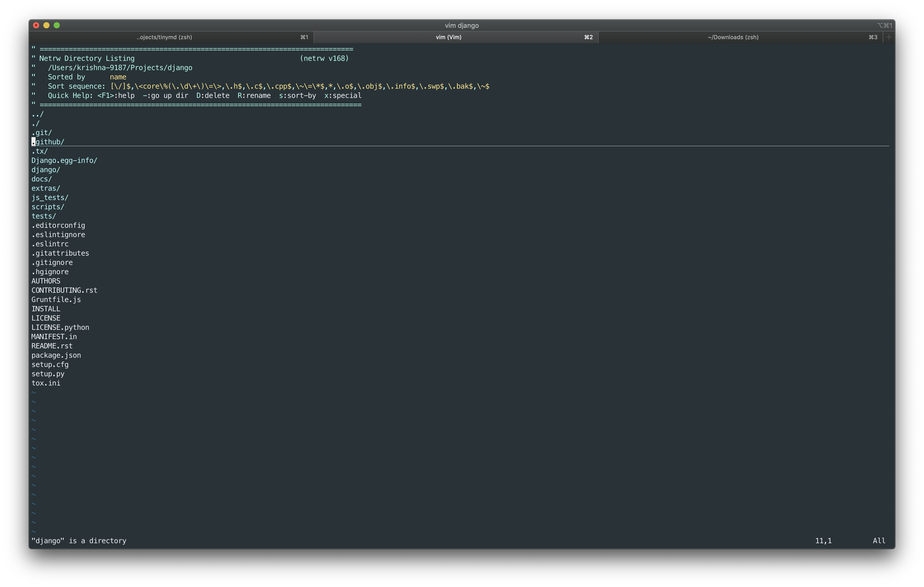Click the parent directory ../ entry
Viewport: 924px width, 587px height.
[38, 114]
